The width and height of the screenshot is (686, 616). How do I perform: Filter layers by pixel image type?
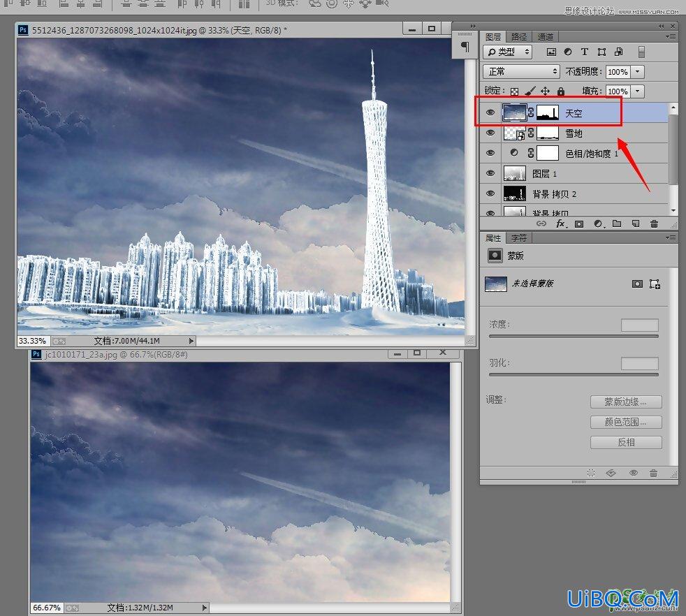(551, 52)
